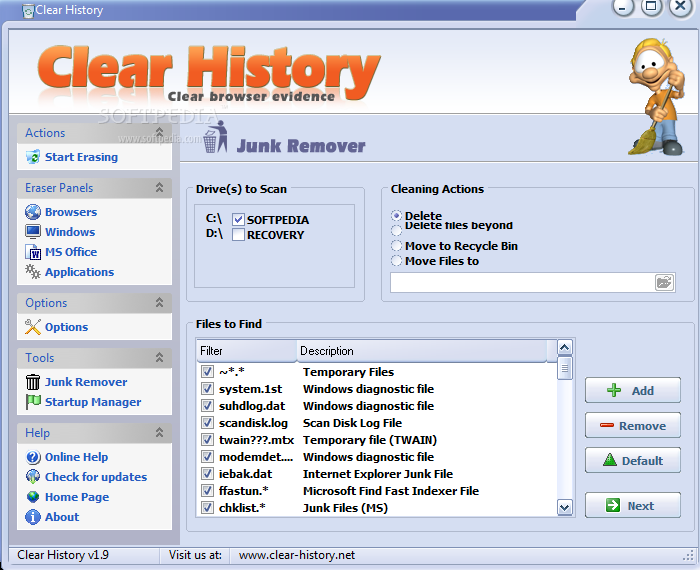Open the Junk Remover tool link
This screenshot has width=700, height=570.
86,382
